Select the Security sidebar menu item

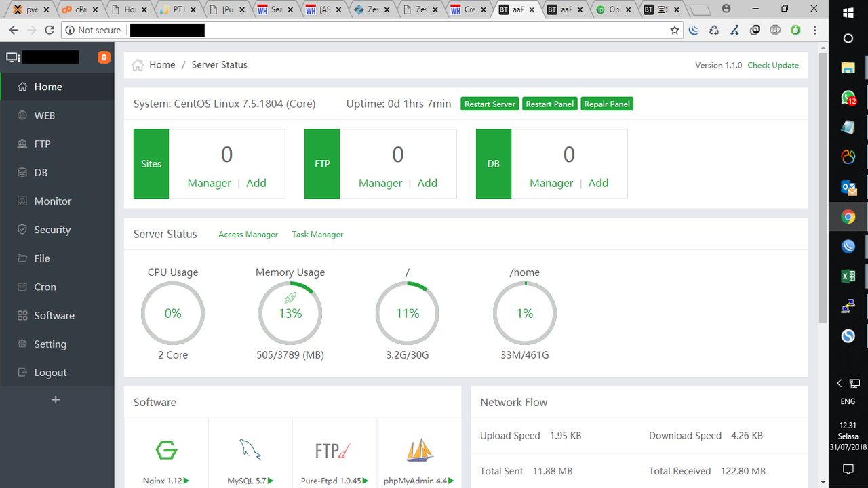click(52, 230)
